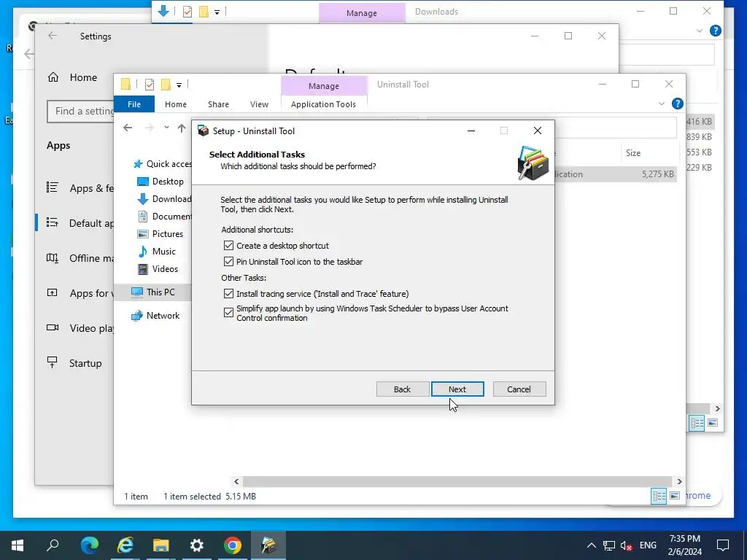The height and width of the screenshot is (560, 747).
Task: Click the muted volume tray icon
Action: tap(627, 545)
